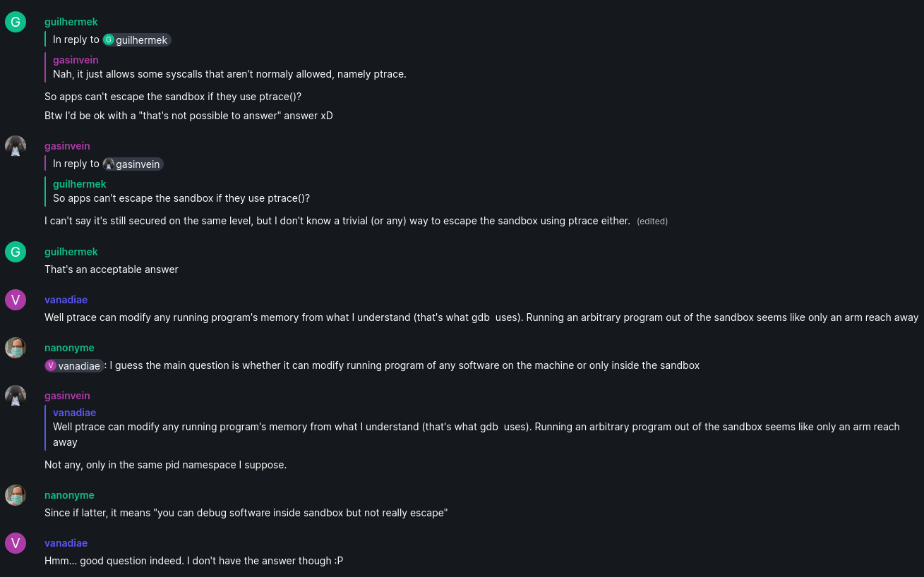This screenshot has height=577, width=924.
Task: Click the gasinvein username above their reply
Action: tap(67, 146)
